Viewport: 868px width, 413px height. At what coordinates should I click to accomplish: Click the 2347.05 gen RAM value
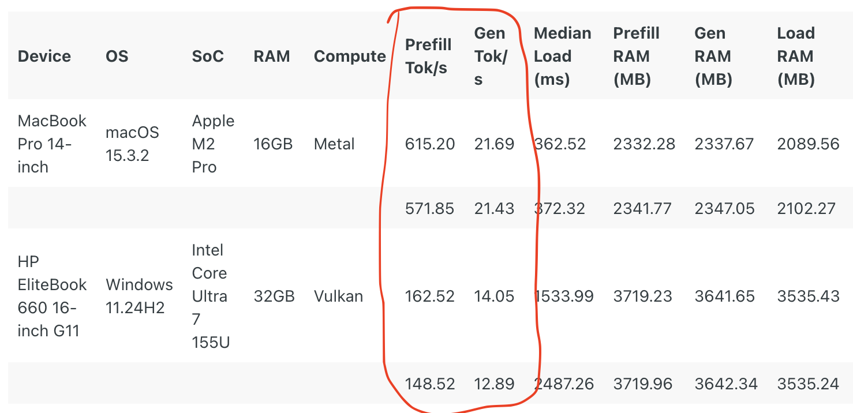coord(724,208)
